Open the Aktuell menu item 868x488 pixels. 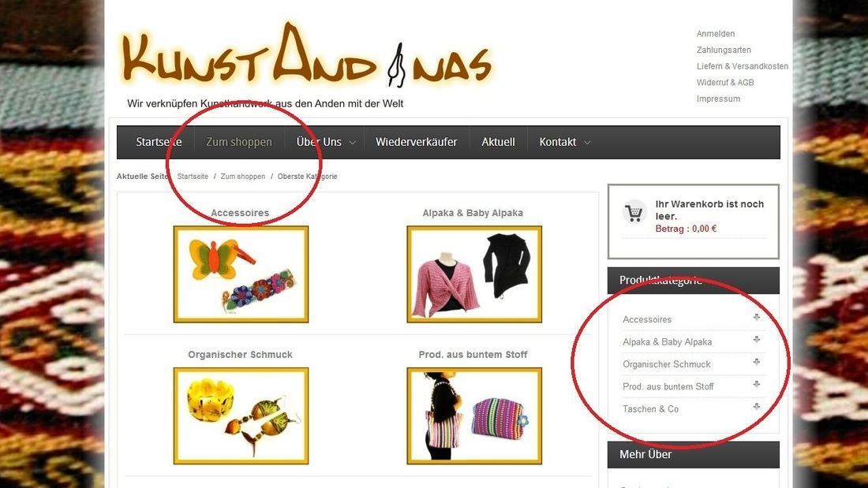498,142
